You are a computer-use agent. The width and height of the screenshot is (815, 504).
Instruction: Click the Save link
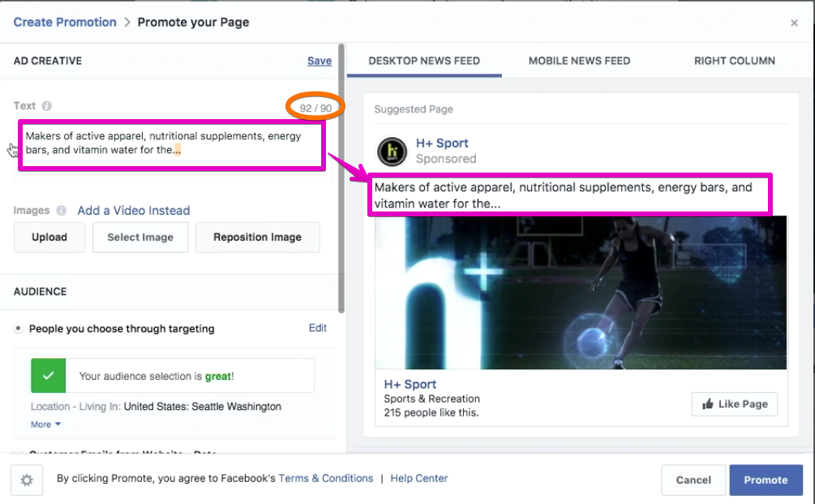point(320,61)
